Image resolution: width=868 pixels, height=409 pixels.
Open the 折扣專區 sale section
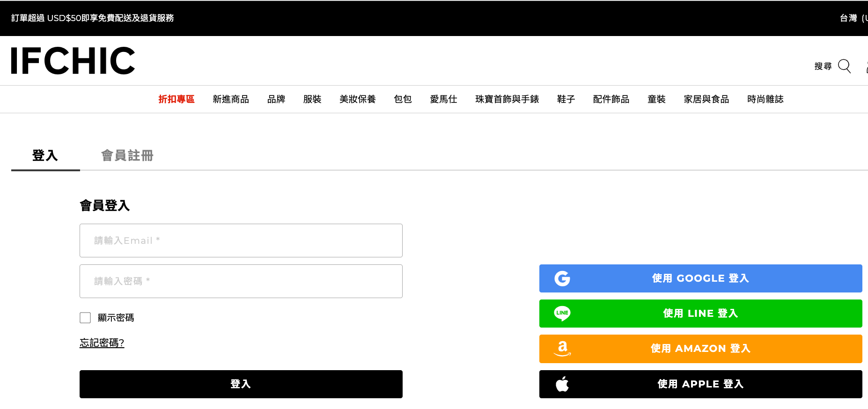177,99
